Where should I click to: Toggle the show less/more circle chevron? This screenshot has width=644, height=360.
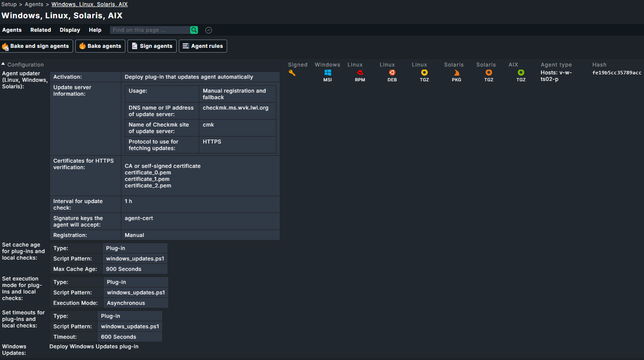point(209,30)
